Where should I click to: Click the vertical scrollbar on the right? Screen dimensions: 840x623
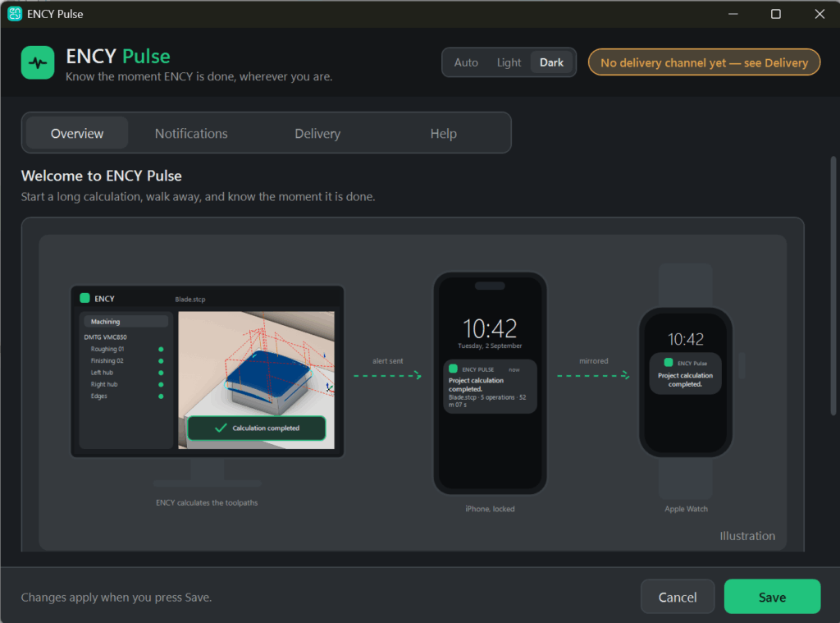[833, 286]
